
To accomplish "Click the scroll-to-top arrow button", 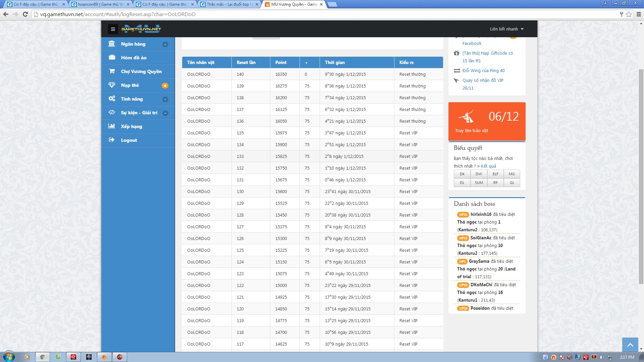I will (630, 345).
